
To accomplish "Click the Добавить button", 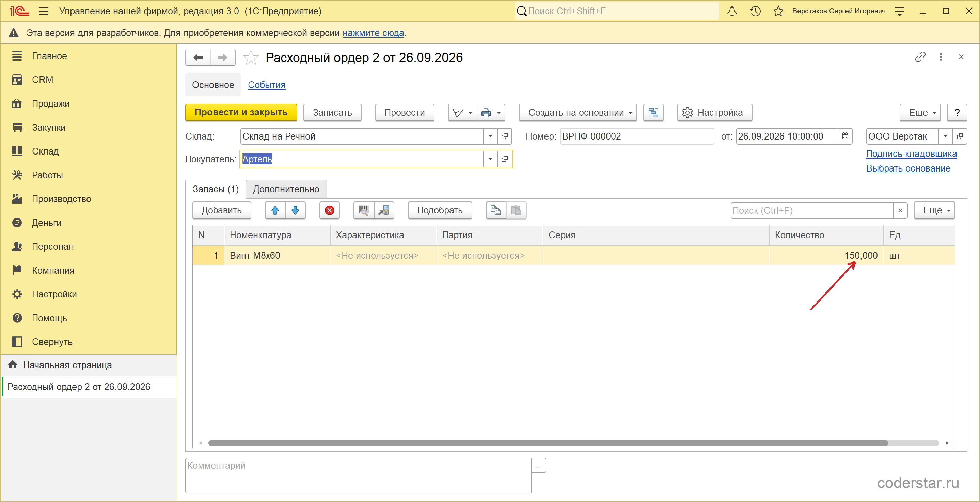I will [x=222, y=210].
